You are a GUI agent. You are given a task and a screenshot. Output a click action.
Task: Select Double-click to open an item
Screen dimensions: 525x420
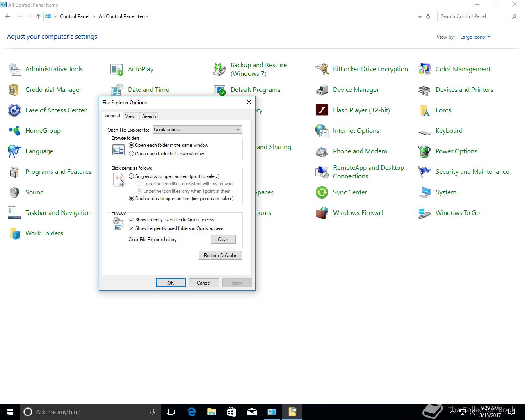click(x=132, y=199)
